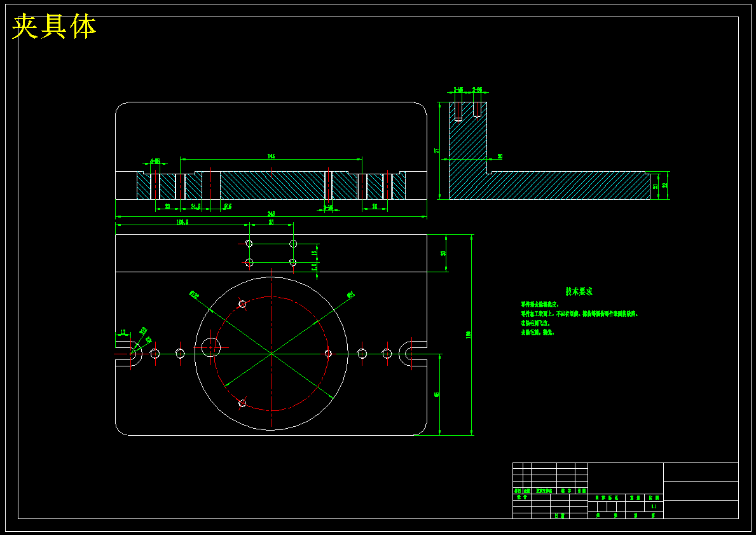Click the 248 overall width dimension
The height and width of the screenshot is (535, 756).
[x=271, y=213]
